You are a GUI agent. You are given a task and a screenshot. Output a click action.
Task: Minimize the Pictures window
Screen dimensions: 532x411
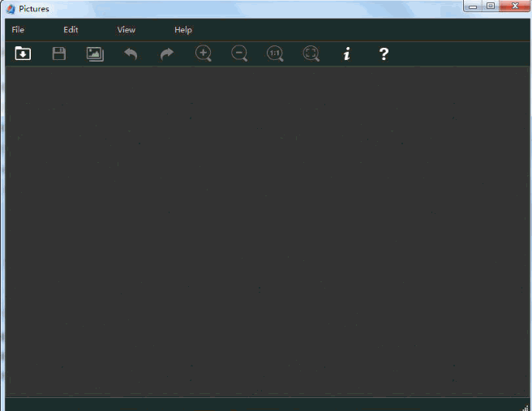tap(473, 6)
